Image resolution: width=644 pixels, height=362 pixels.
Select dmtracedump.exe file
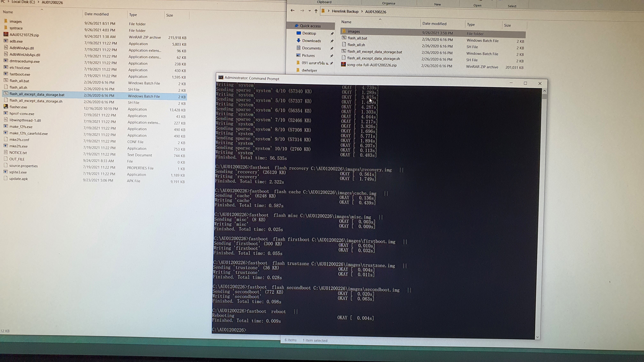coord(24,61)
